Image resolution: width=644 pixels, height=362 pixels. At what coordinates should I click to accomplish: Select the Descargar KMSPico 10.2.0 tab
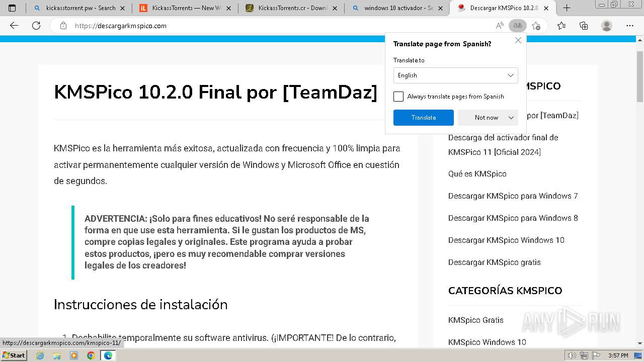coord(504,8)
